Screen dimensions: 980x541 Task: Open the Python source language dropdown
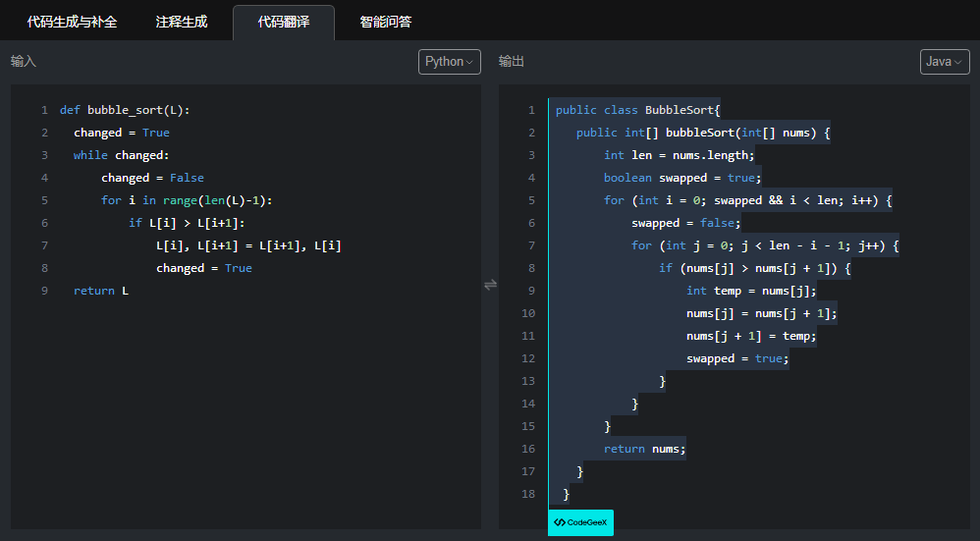click(449, 62)
